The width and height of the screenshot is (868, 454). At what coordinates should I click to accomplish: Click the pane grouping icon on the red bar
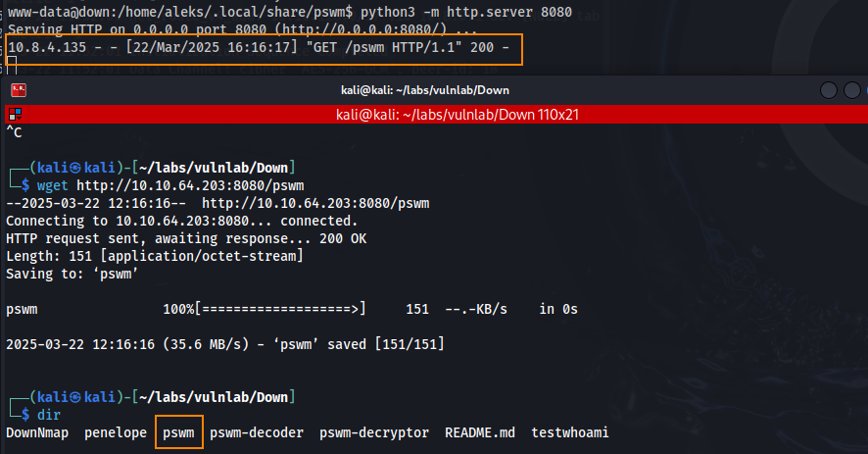pyautogui.click(x=13, y=114)
